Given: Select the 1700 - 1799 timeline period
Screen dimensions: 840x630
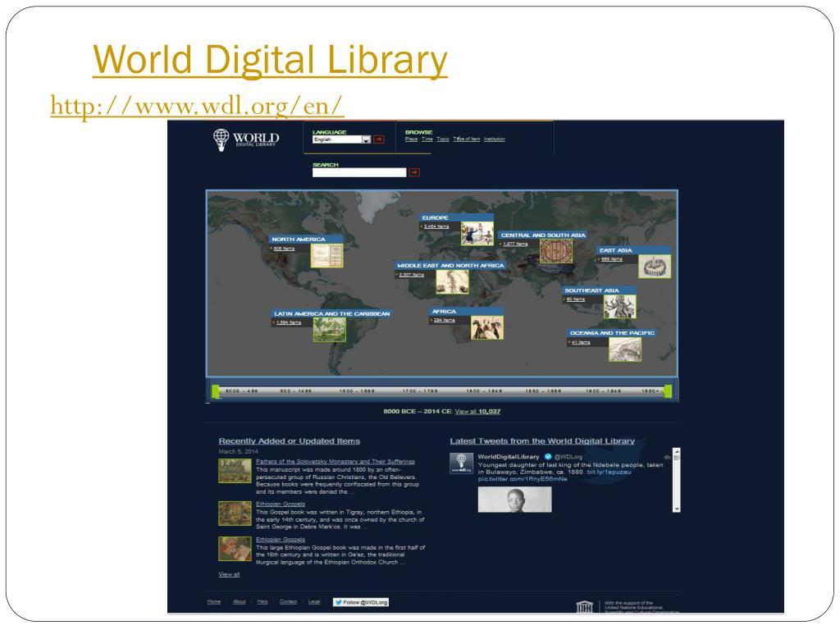Looking at the screenshot, I should [420, 391].
